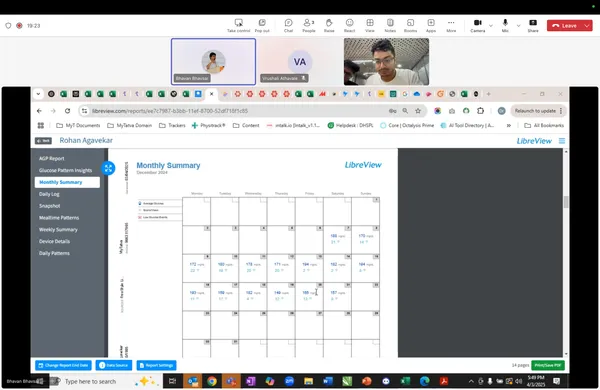Open Mealtime Patterns report
Image resolution: width=600 pixels, height=390 pixels.
(59, 218)
